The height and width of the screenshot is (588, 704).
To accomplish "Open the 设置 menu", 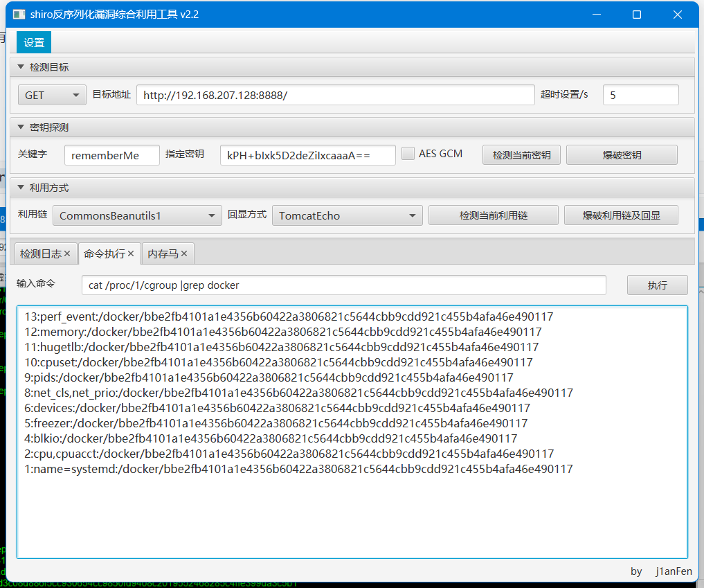I will click(x=34, y=43).
